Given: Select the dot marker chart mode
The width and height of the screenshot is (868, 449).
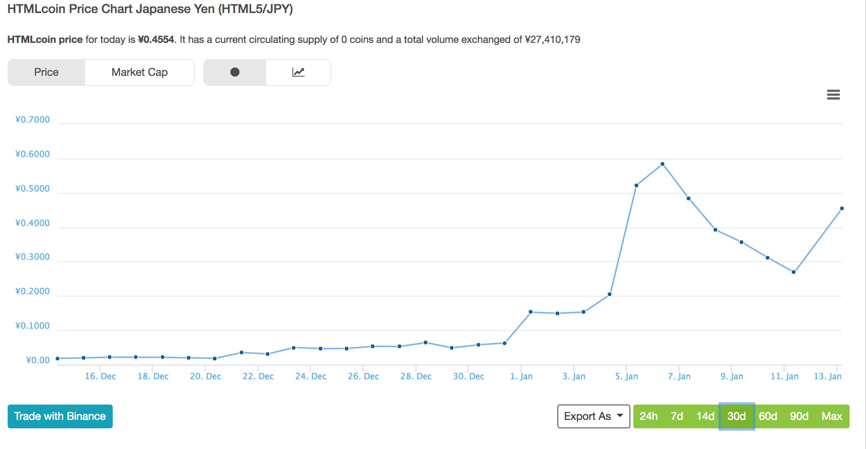Looking at the screenshot, I should [x=235, y=72].
